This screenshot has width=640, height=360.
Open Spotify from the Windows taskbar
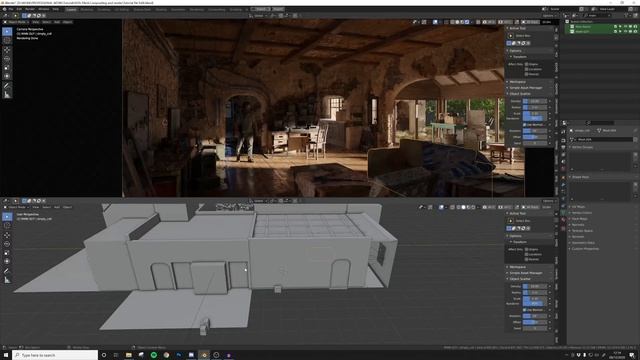(153, 355)
